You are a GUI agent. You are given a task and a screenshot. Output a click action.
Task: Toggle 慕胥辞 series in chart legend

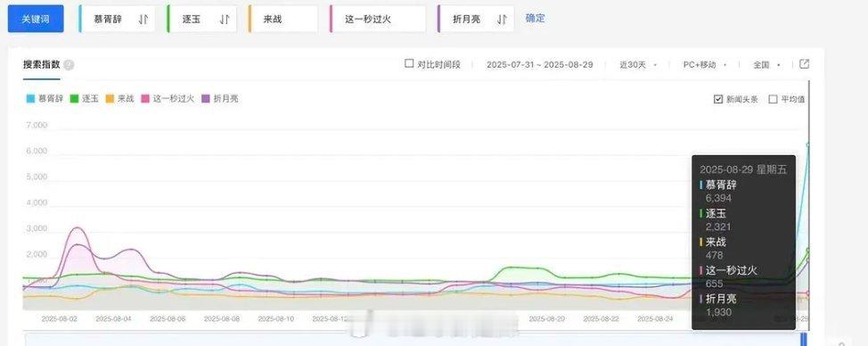point(45,99)
